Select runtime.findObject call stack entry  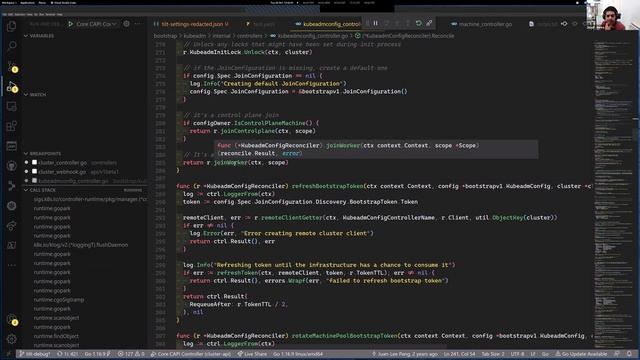click(56, 336)
